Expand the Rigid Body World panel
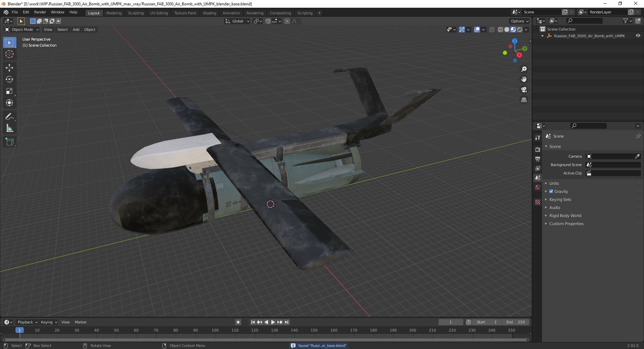 [565, 215]
